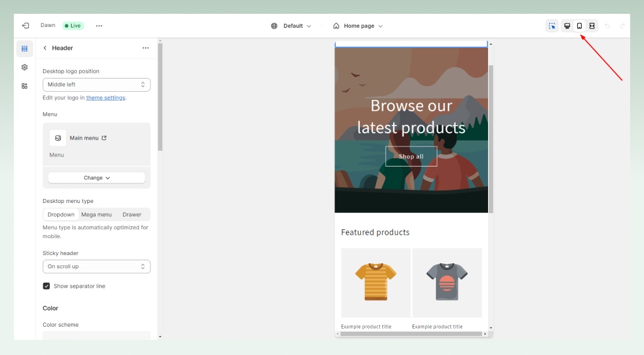Click the home icon beside Home page
This screenshot has height=355, width=644.
336,26
